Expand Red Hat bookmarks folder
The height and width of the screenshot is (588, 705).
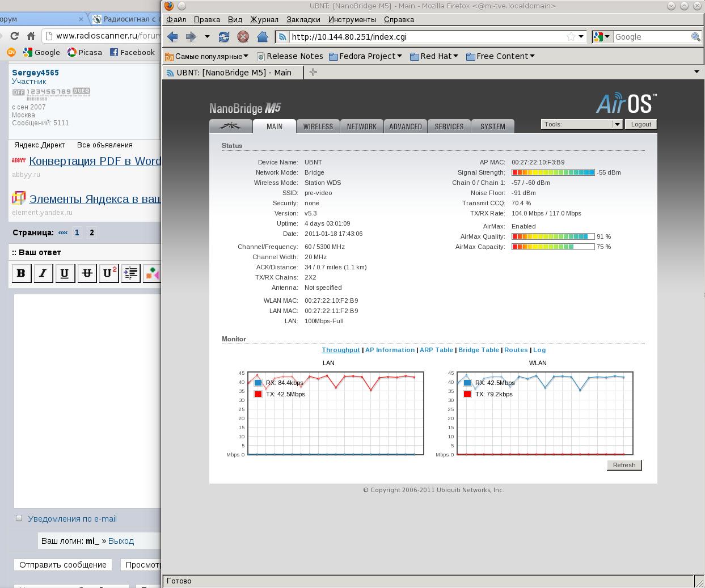pyautogui.click(x=434, y=56)
